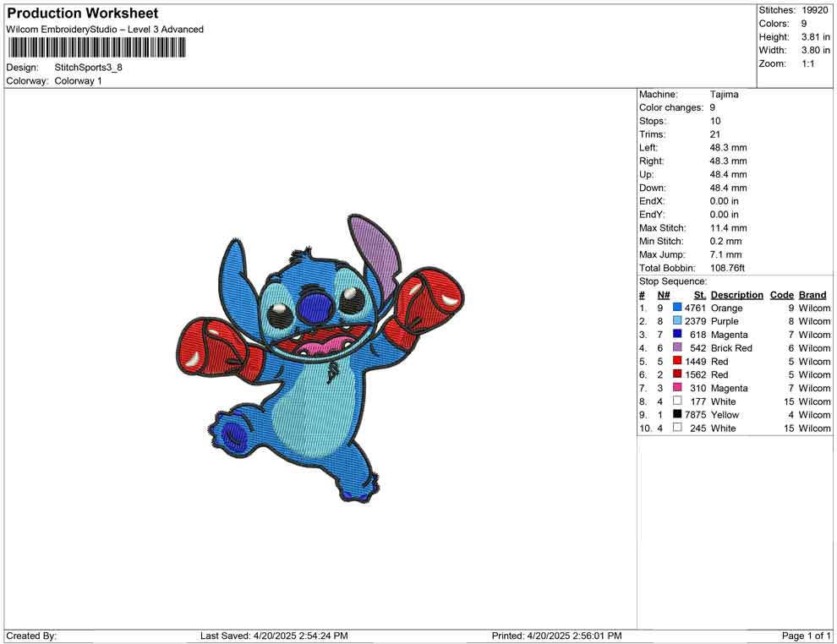Click the Left value 48.3 mm
The width and height of the screenshot is (837, 644).
(728, 148)
